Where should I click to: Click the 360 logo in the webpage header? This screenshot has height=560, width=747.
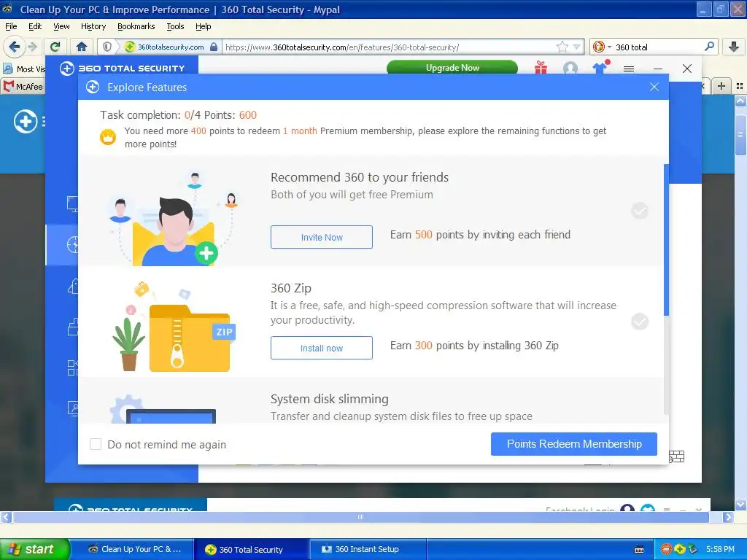click(26, 122)
